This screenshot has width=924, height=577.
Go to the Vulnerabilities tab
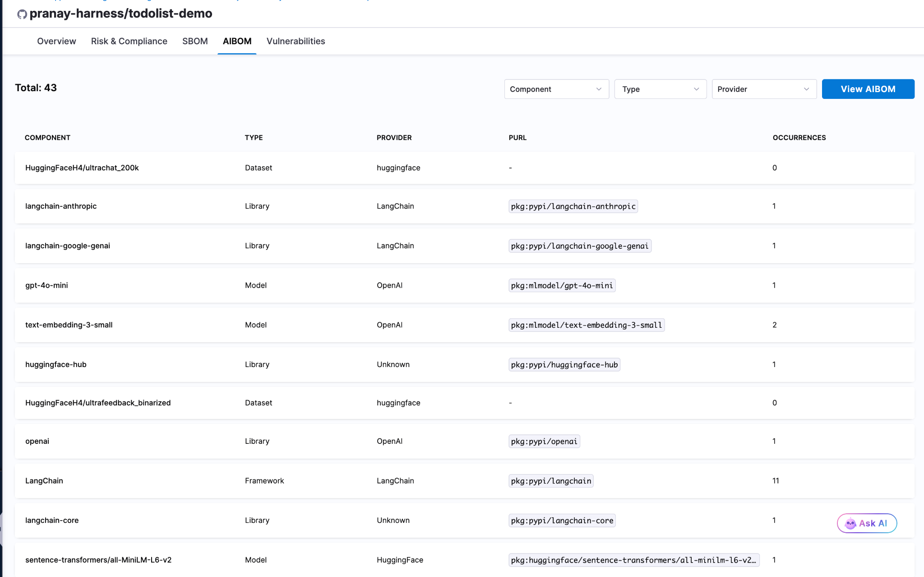click(296, 41)
